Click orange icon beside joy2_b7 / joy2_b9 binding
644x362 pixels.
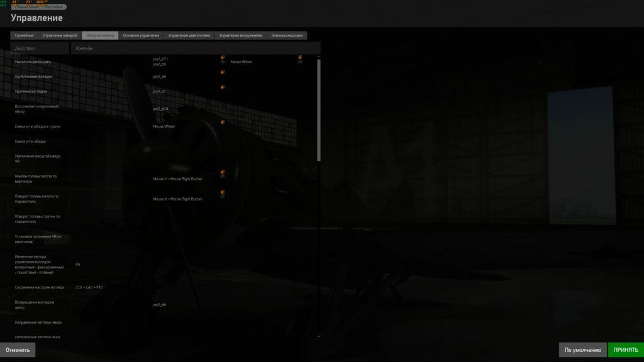[x=223, y=57]
